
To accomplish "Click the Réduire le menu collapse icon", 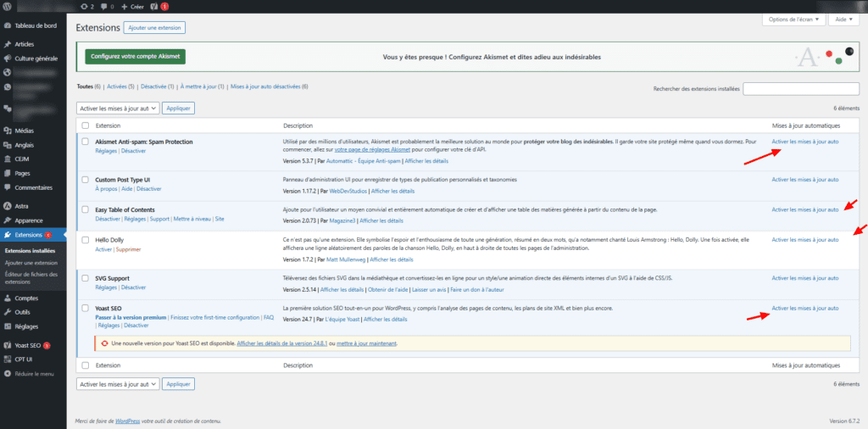I will [7, 374].
